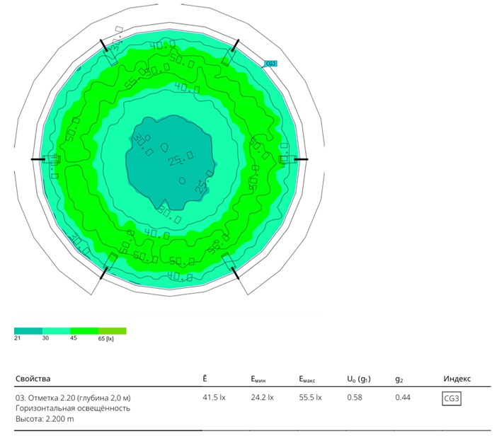Screen dimensions: 504x443
Task: Click the 55.5 lx maximum illuminance value
Action: 310,398
